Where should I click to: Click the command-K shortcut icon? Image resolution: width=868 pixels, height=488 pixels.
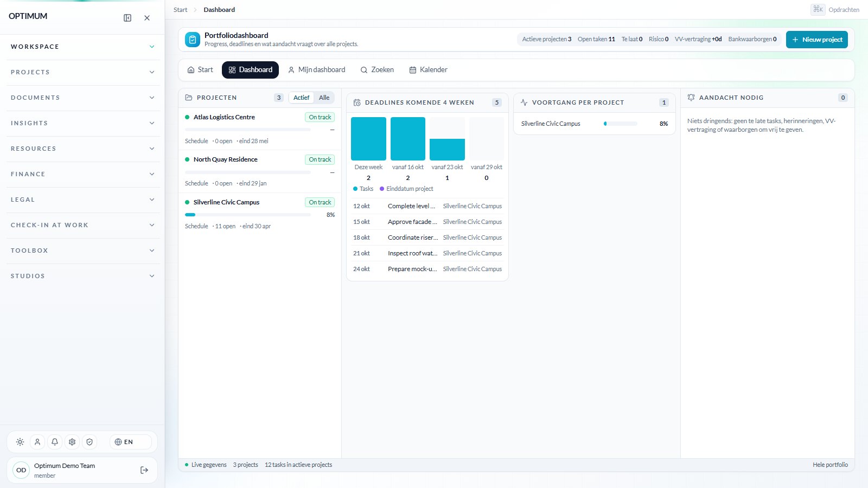pos(818,9)
